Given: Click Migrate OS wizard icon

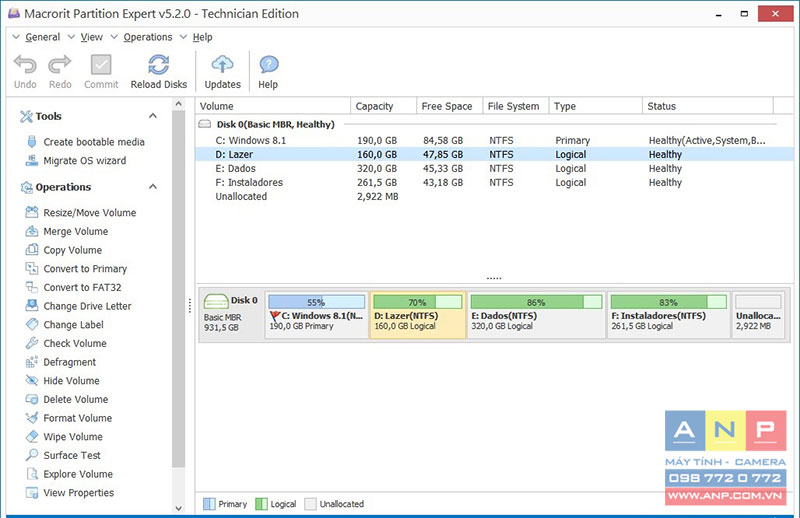Looking at the screenshot, I should 32,160.
